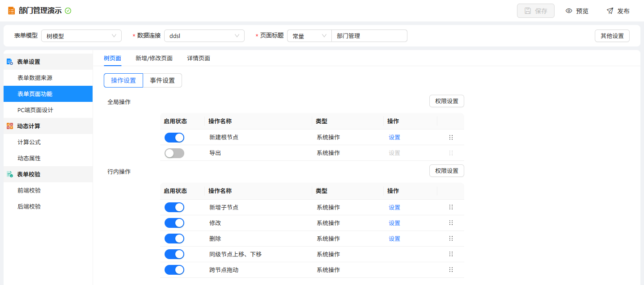The width and height of the screenshot is (644, 285).
Task: Turn off the 删除 operation switch
Action: pos(174,239)
